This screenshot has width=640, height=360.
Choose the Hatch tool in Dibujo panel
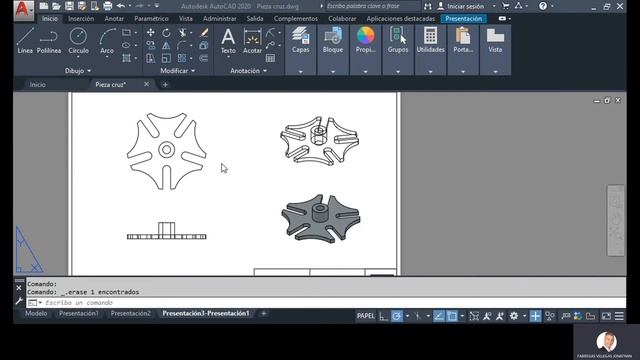point(127,58)
